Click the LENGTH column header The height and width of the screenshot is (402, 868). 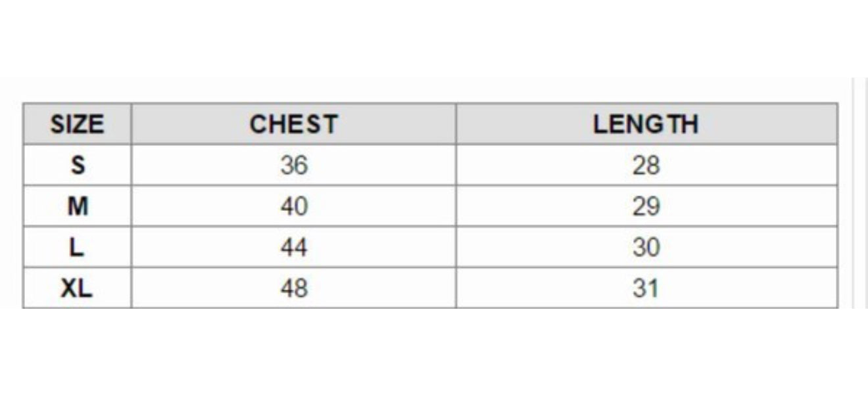pos(646,124)
